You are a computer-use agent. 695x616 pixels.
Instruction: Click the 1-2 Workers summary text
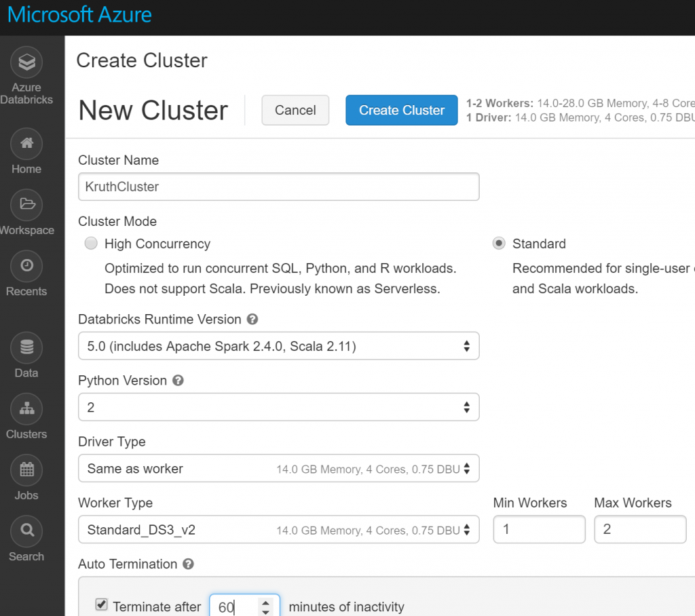point(580,103)
